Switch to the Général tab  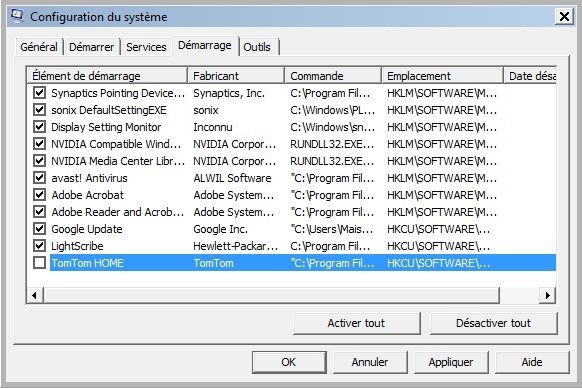point(39,47)
